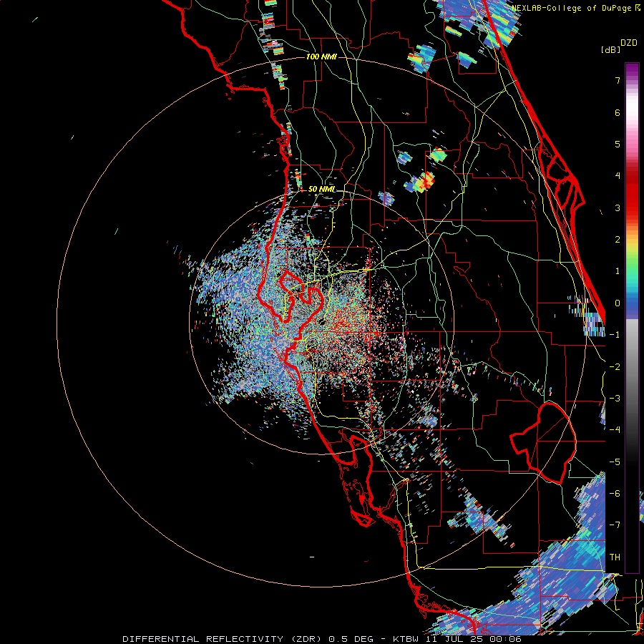Click the -4 value on the color scale
The image size is (644, 644).
click(615, 429)
